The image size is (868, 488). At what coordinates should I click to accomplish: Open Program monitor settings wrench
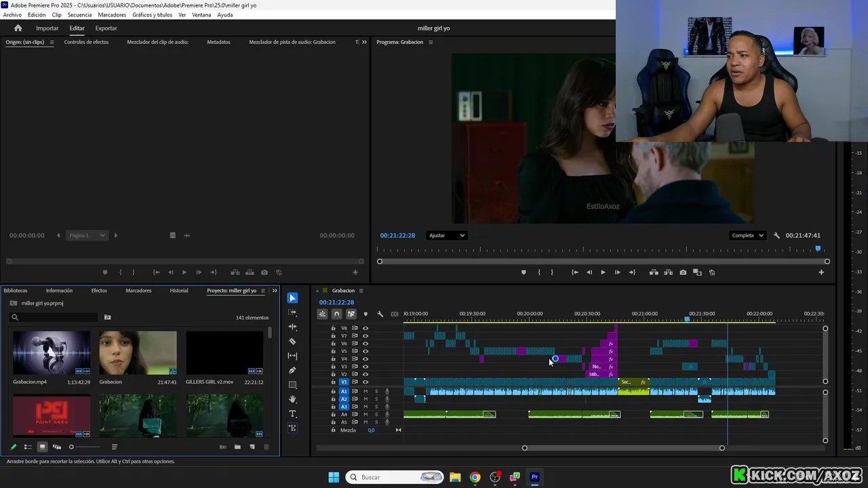(776, 235)
